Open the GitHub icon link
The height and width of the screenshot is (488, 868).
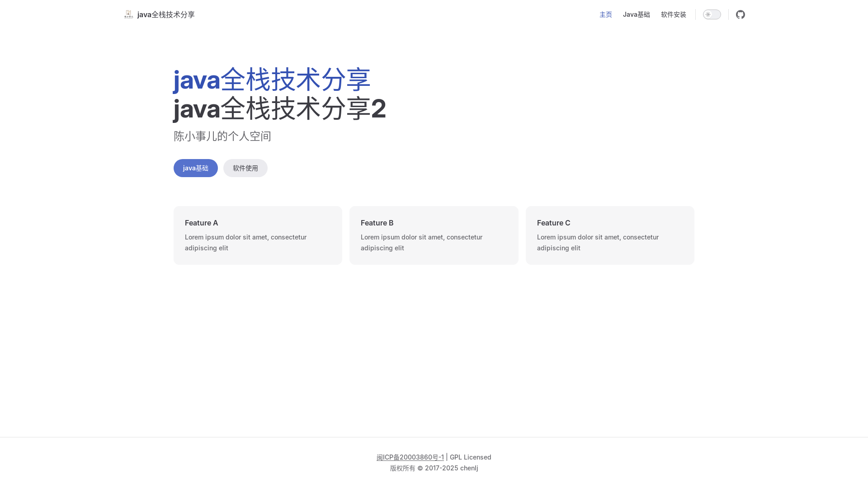(x=740, y=14)
